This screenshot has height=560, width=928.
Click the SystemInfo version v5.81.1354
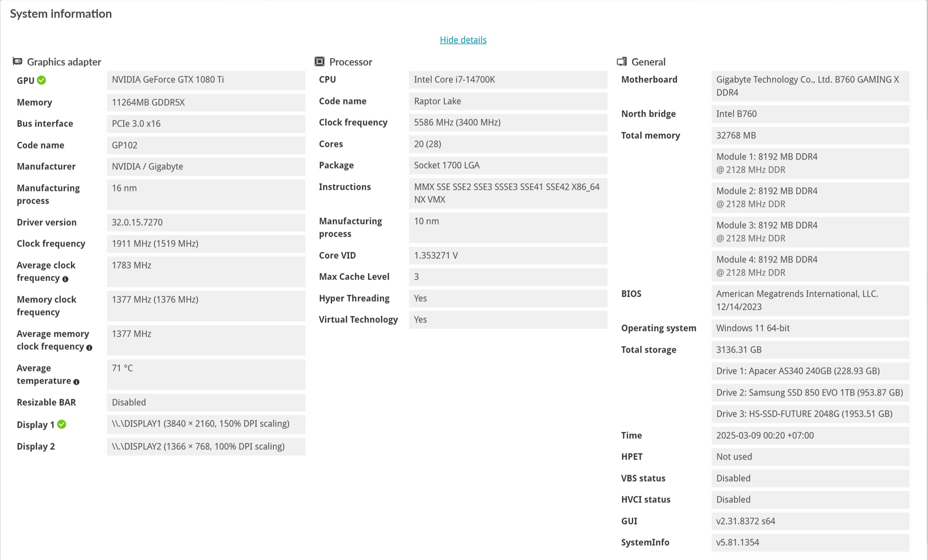(x=810, y=542)
